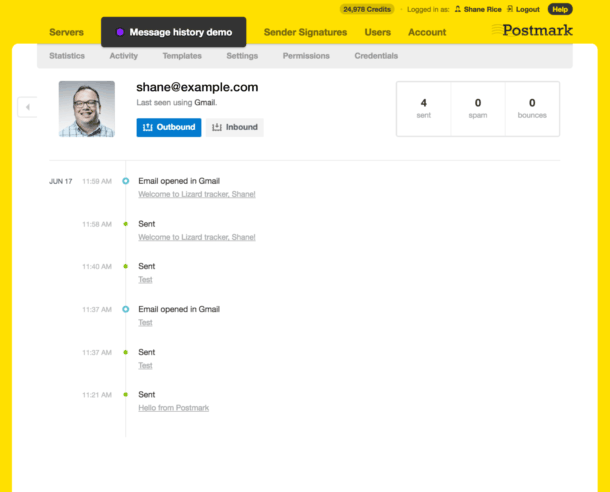Image resolution: width=610 pixels, height=492 pixels.
Task: Open the 11:58 AM 'Welcome to Lizard tracker' link
Action: pyautogui.click(x=197, y=237)
